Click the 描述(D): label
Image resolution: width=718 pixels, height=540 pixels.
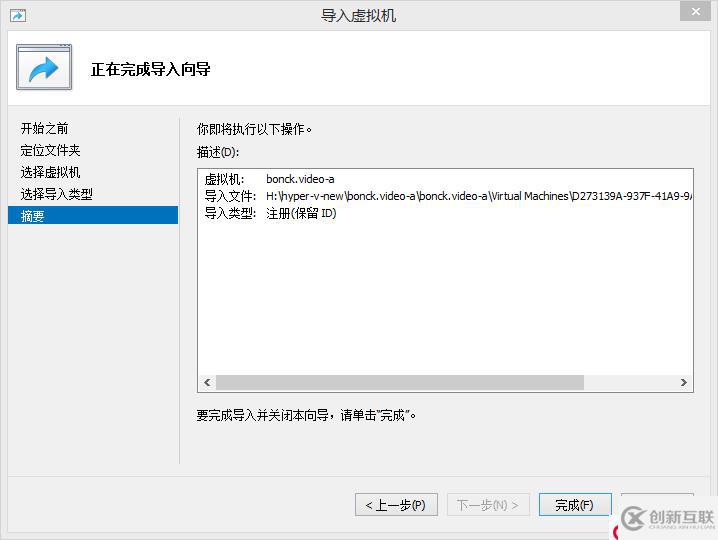218,152
